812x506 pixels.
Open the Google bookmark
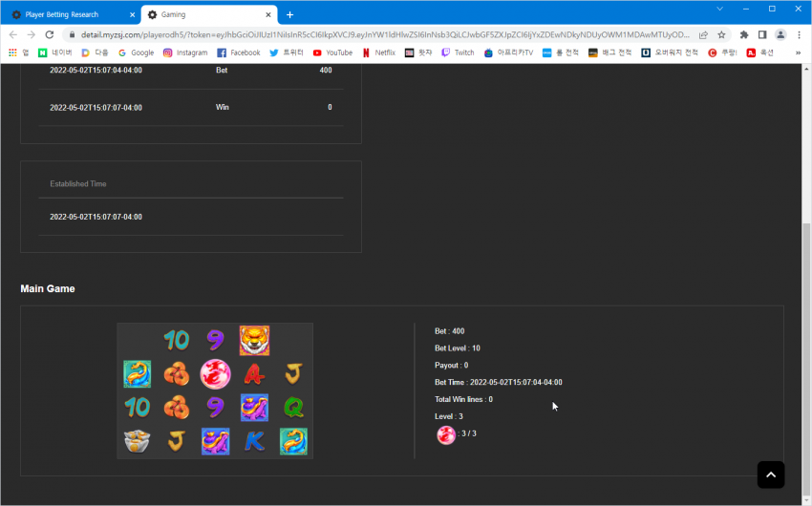pyautogui.click(x=137, y=53)
